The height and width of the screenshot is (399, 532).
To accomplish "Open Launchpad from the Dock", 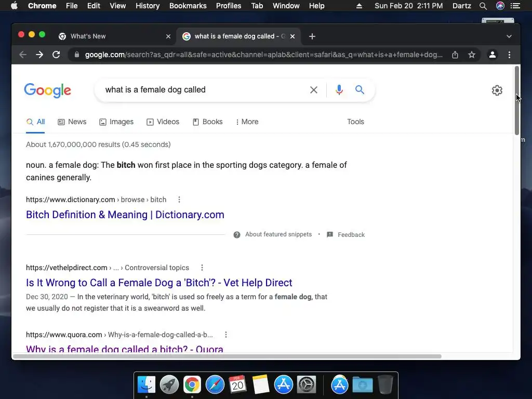I will tap(169, 384).
